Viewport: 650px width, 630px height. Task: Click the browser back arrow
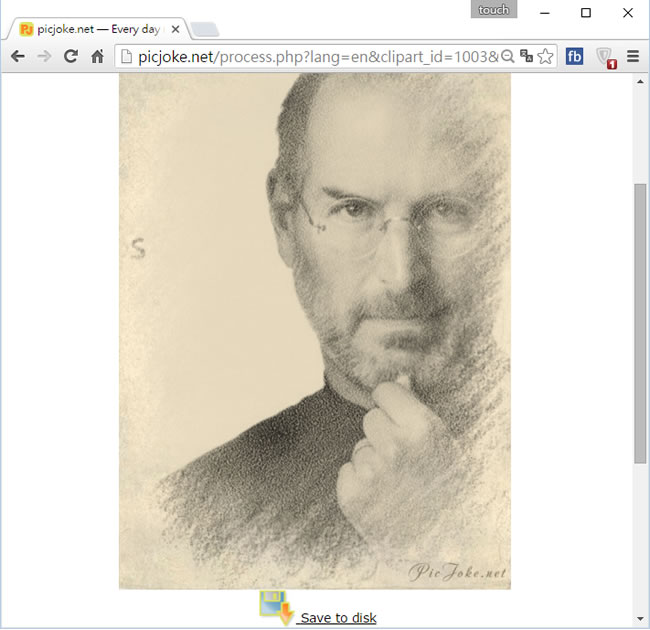pyautogui.click(x=17, y=57)
